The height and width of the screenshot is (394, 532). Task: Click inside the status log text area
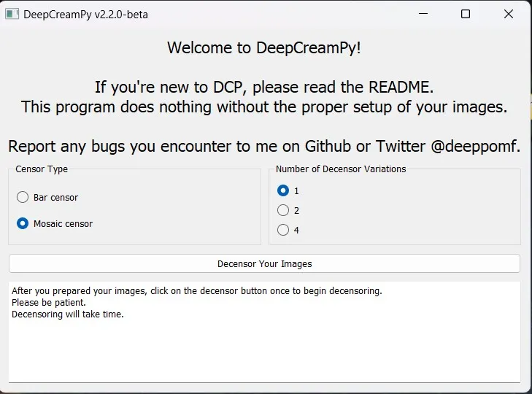click(264, 332)
